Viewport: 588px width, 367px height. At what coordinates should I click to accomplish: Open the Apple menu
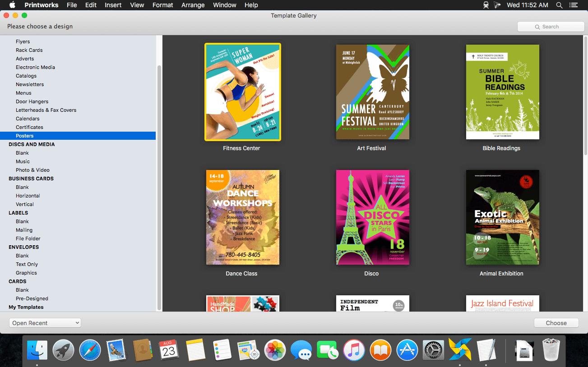point(12,5)
